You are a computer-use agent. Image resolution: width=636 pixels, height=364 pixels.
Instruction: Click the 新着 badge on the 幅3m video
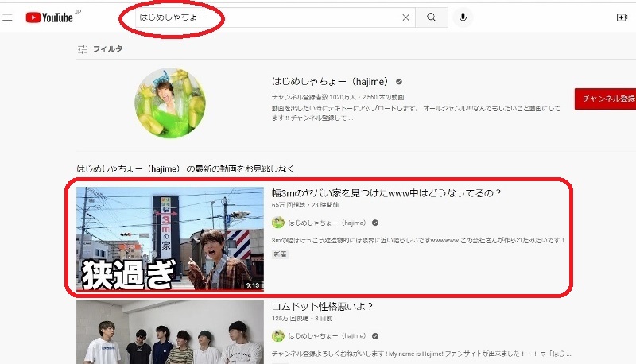280,254
